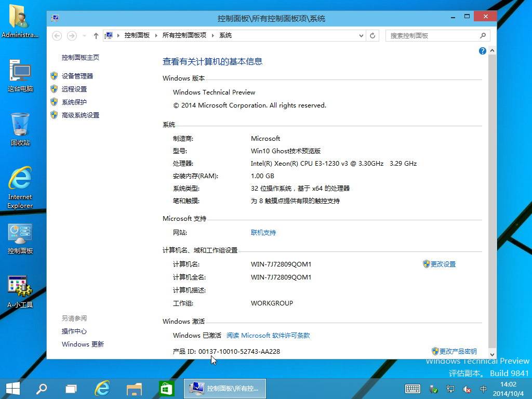Open Task View on the taskbar
The width and height of the screenshot is (532, 399).
point(71,389)
